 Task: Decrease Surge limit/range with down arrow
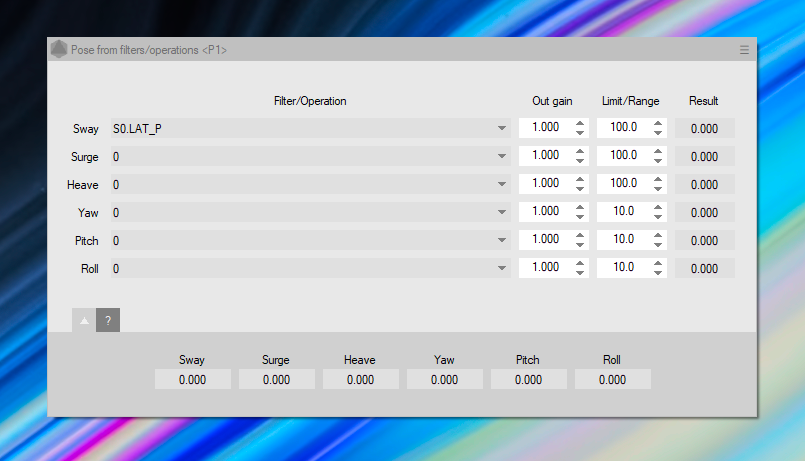click(x=658, y=161)
